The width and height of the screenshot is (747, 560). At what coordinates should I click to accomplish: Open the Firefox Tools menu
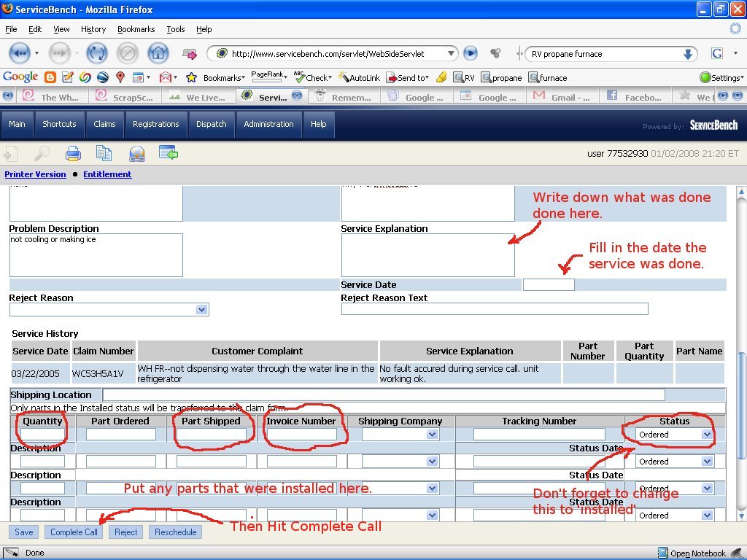point(176,29)
